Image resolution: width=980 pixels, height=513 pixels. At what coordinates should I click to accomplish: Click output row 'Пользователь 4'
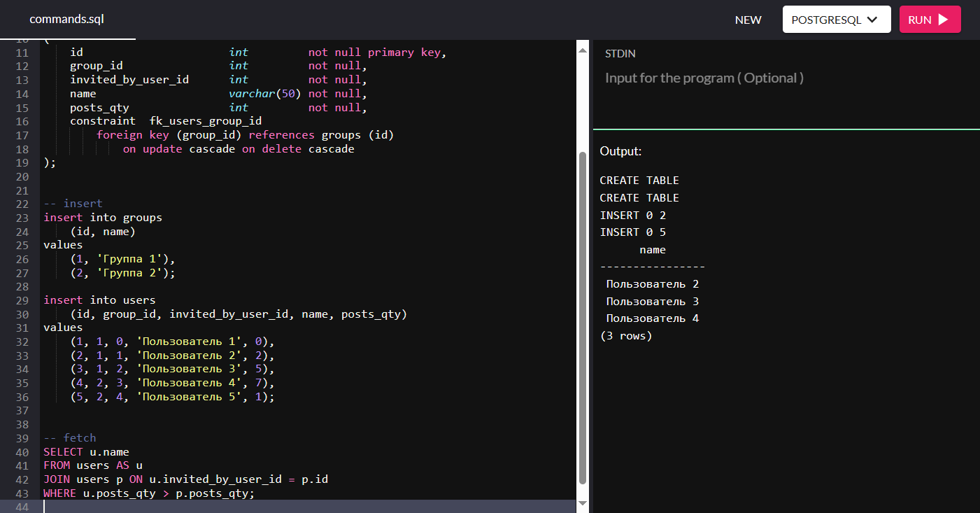[653, 318]
